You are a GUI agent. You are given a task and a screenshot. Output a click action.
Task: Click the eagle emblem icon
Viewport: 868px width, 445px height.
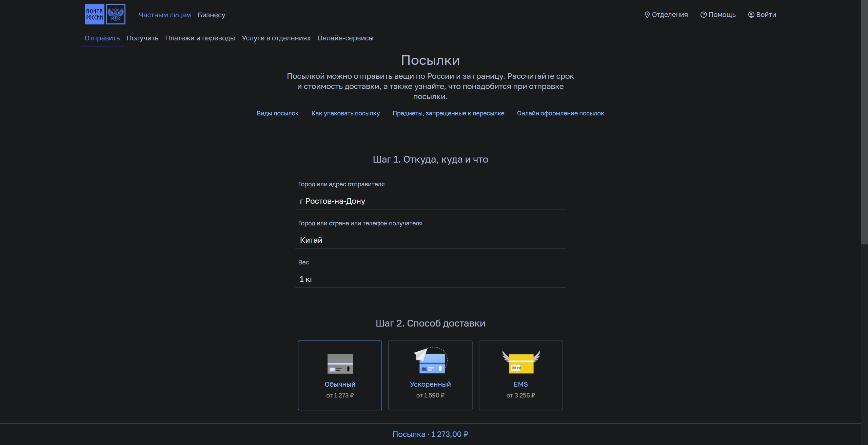tap(116, 14)
